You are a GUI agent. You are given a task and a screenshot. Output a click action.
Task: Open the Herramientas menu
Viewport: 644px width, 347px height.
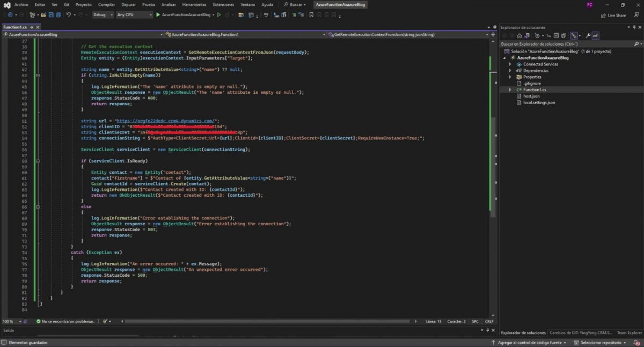click(x=194, y=4)
